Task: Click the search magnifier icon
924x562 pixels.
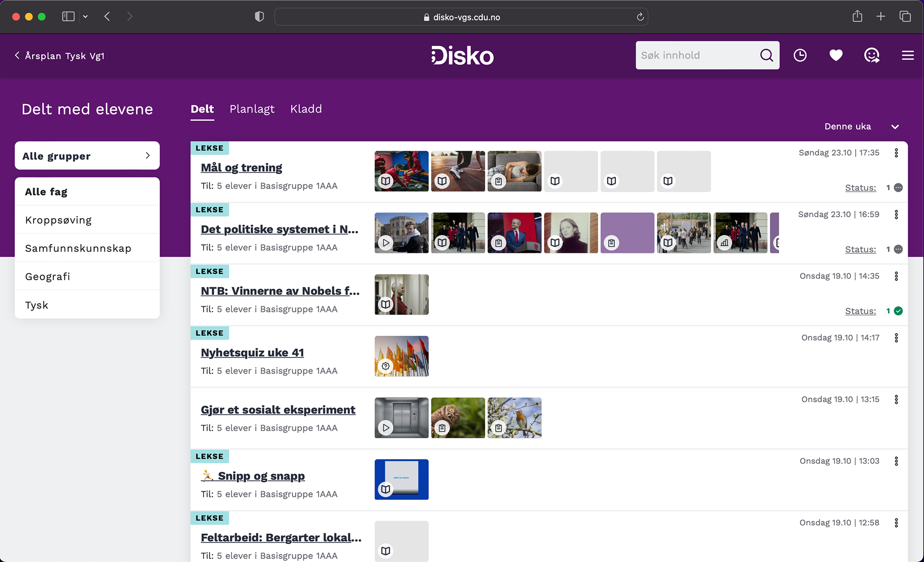Action: (x=767, y=55)
